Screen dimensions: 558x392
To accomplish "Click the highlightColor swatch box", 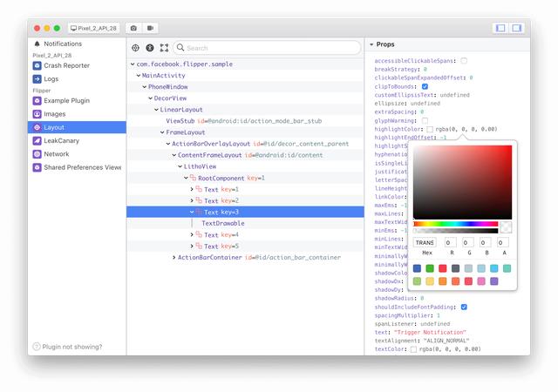I will pos(430,129).
